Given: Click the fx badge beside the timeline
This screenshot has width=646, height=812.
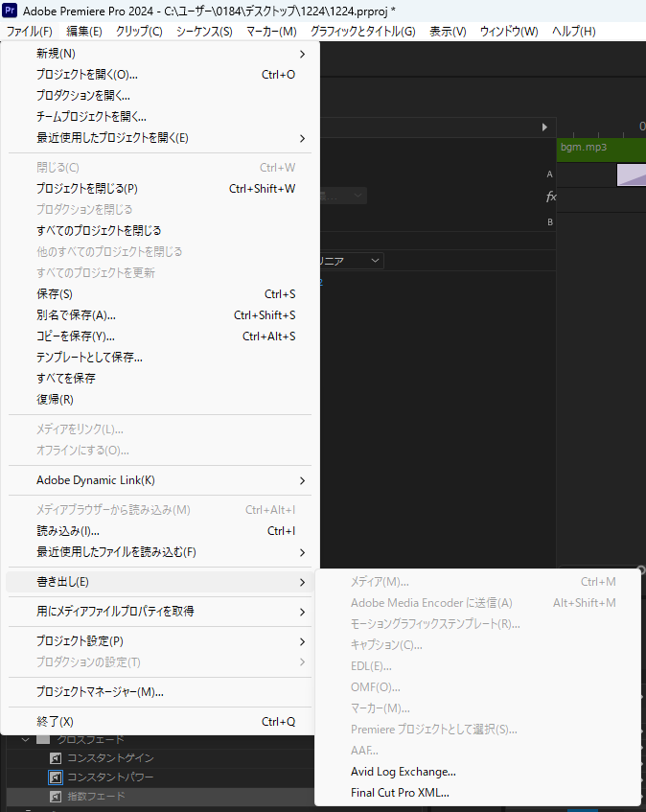Looking at the screenshot, I should pyautogui.click(x=551, y=197).
